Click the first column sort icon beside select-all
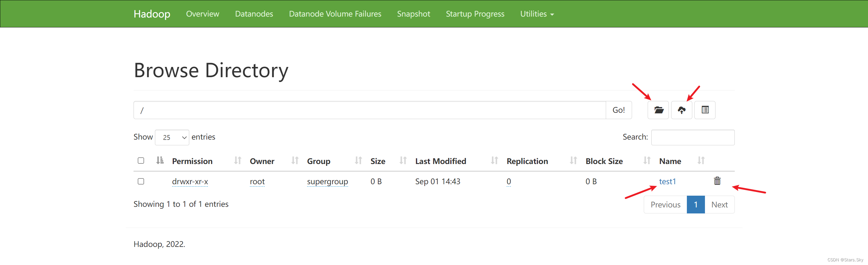 tap(160, 160)
